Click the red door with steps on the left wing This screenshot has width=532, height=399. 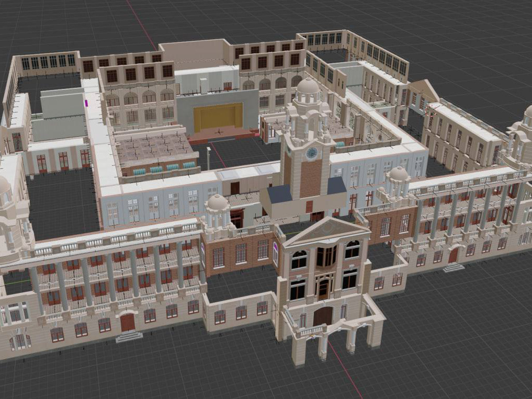point(128,323)
